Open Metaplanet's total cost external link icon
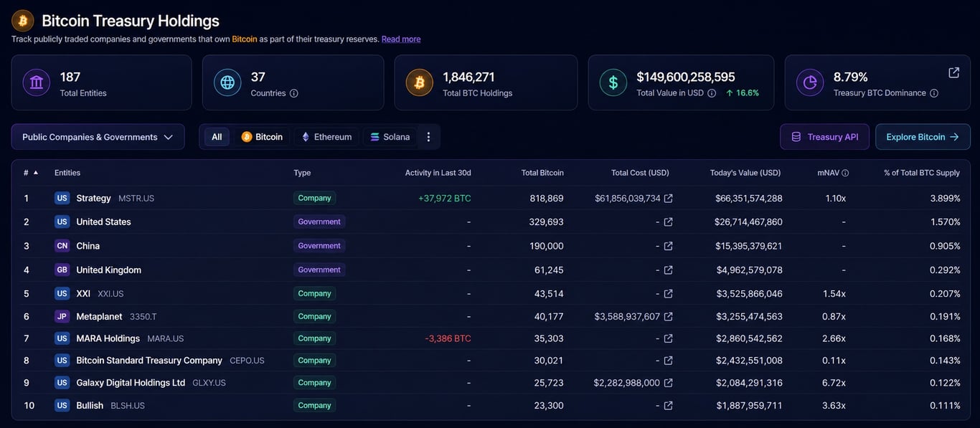The height and width of the screenshot is (428, 980). [668, 316]
